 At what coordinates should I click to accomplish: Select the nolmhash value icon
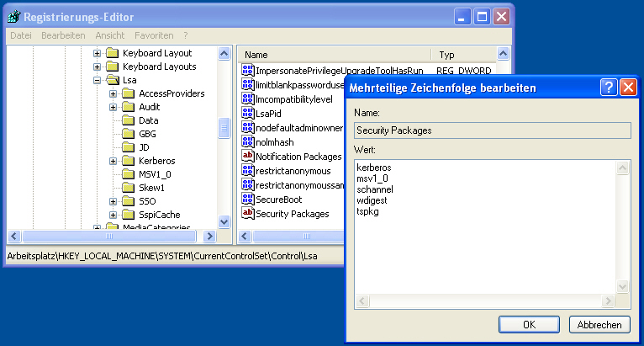pos(248,141)
